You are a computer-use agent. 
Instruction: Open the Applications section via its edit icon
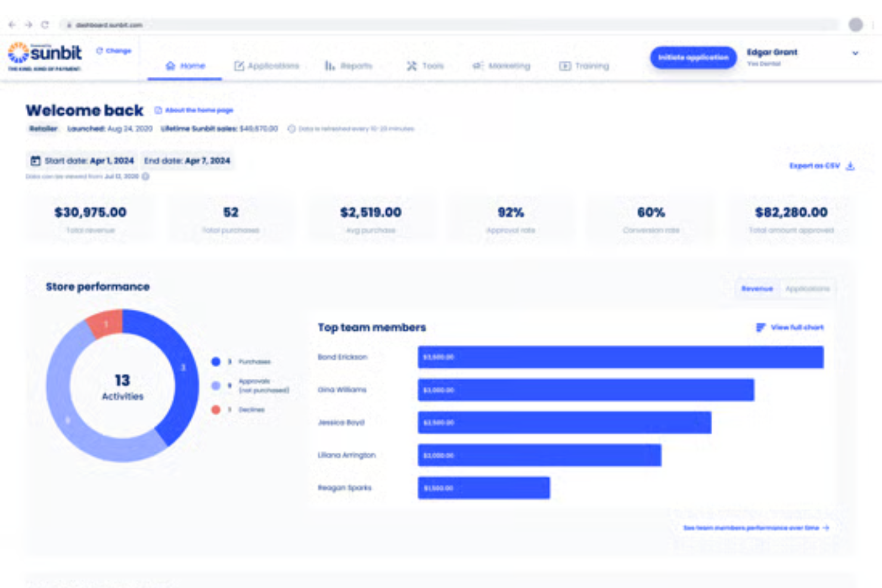[239, 66]
